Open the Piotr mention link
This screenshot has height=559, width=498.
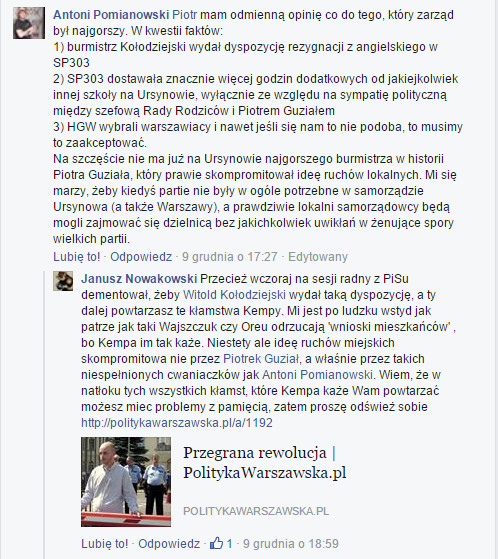pos(184,15)
